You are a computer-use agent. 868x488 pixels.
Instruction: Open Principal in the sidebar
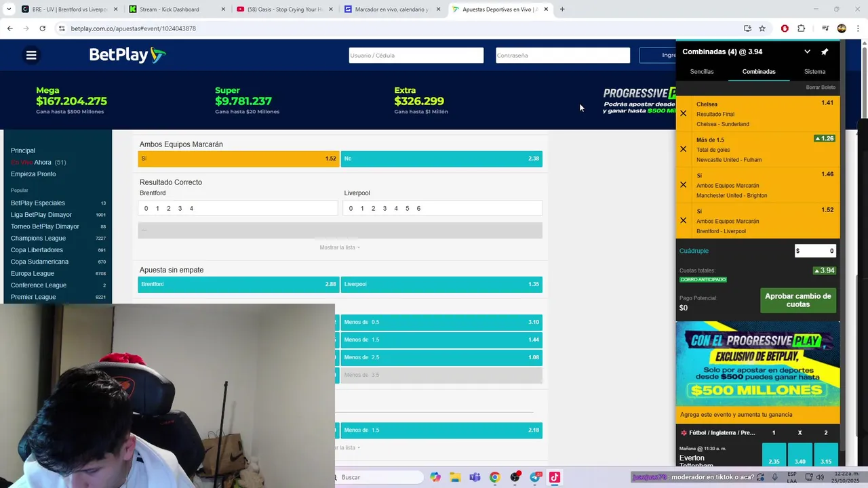pos(23,150)
